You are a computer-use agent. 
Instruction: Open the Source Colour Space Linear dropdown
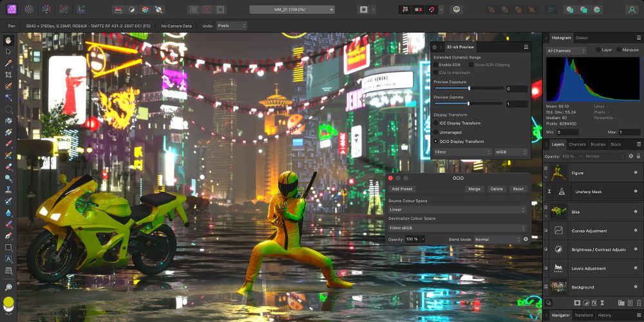tap(457, 210)
